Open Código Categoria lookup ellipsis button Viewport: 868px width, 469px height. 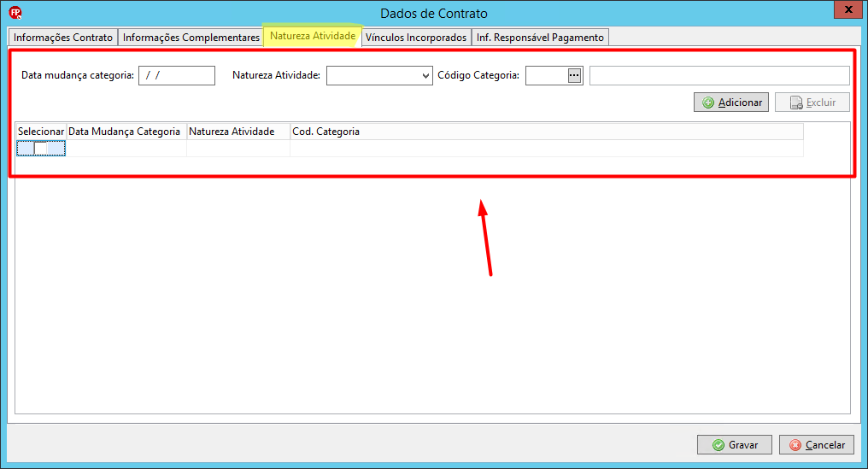pyautogui.click(x=575, y=75)
